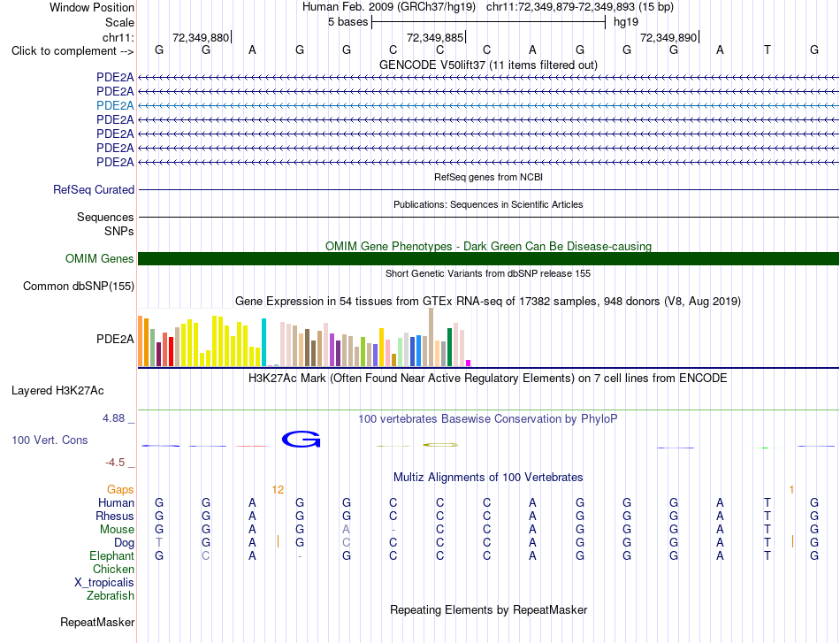This screenshot has width=840, height=643.
Task: Click the magenta bar at GTEx chart end
Action: (469, 364)
